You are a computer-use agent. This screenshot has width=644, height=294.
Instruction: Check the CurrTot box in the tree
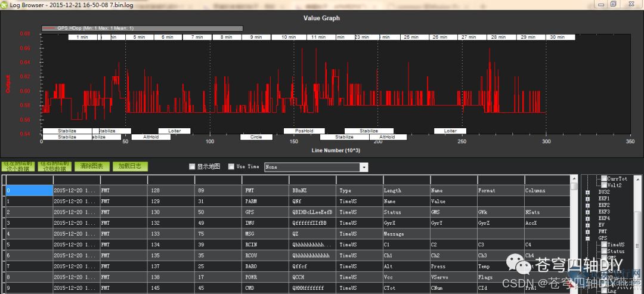(603, 179)
